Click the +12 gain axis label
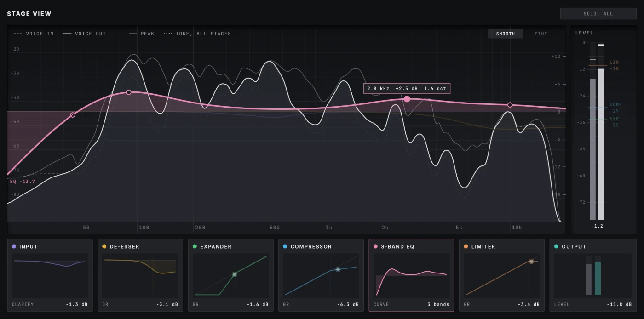 coord(556,57)
